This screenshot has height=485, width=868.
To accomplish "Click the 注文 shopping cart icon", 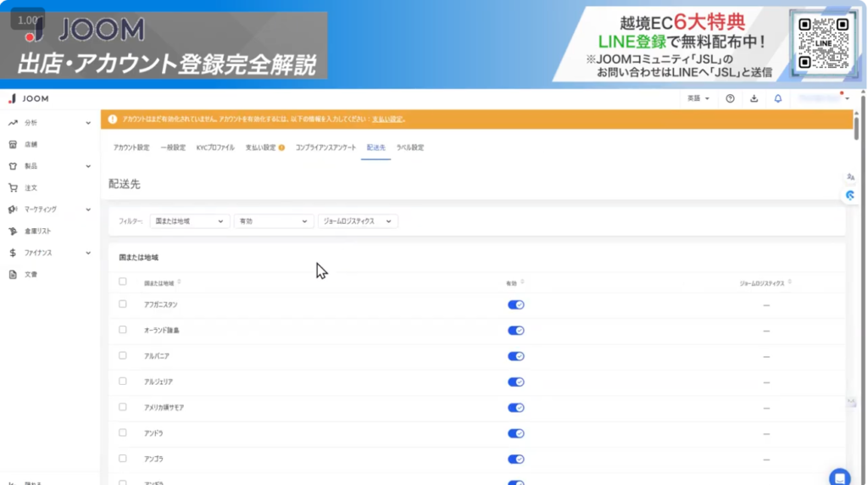I will [x=13, y=187].
